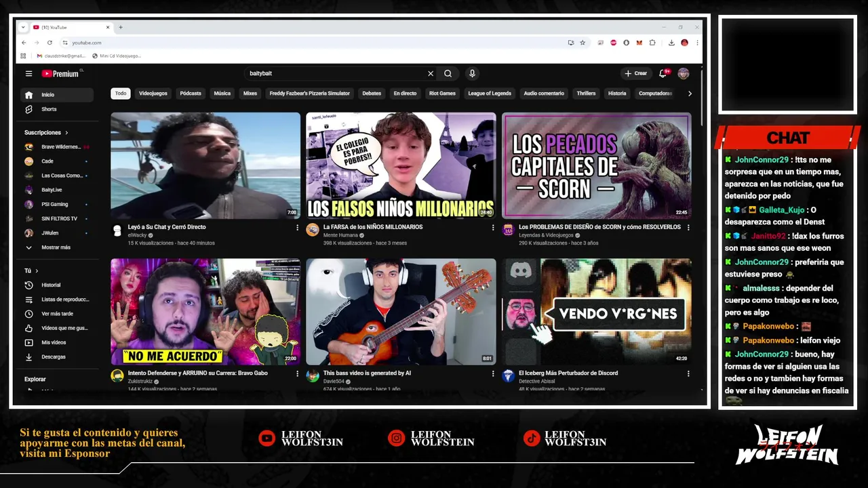The height and width of the screenshot is (488, 868).
Task: Click the YouTube Premium logo
Action: tap(62, 73)
